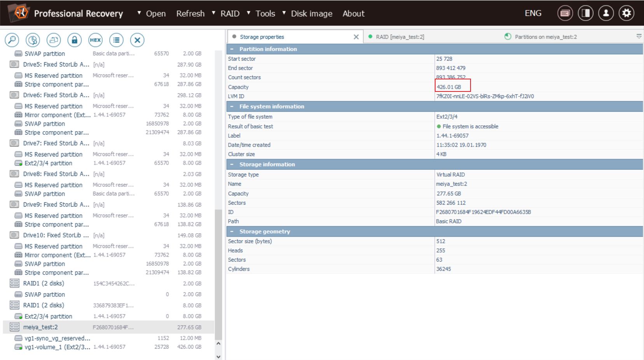Click the storage tree vertical scrollbar thumb

pyautogui.click(x=218, y=274)
